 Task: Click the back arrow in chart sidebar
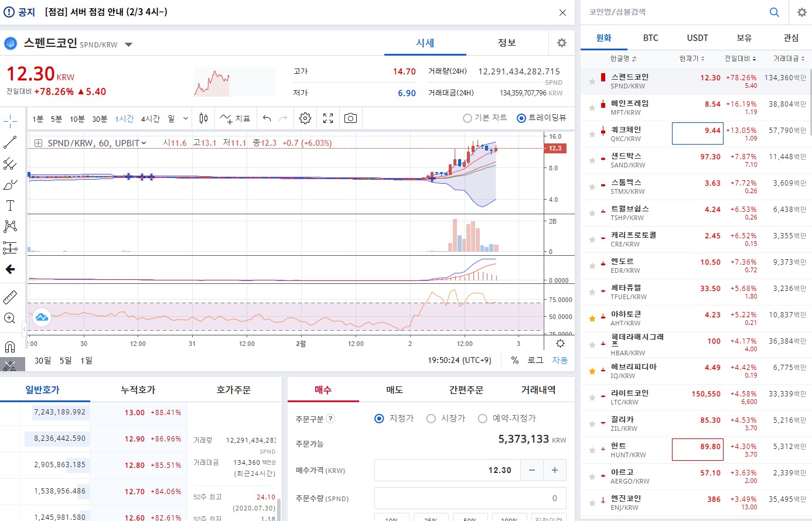coord(10,269)
